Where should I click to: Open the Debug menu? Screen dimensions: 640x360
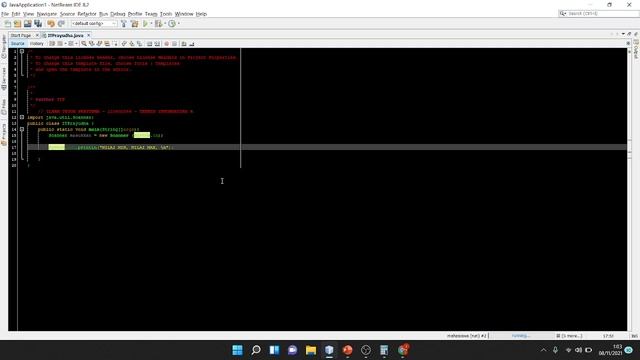click(118, 14)
